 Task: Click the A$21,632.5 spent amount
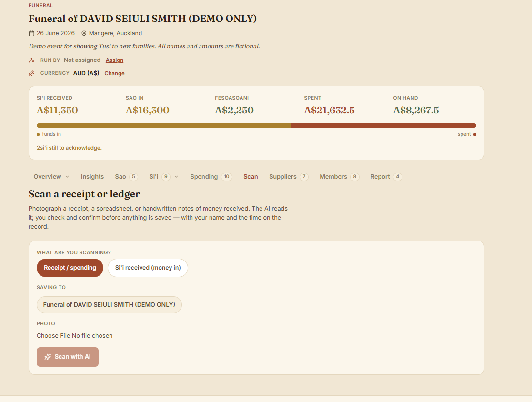pyautogui.click(x=329, y=110)
